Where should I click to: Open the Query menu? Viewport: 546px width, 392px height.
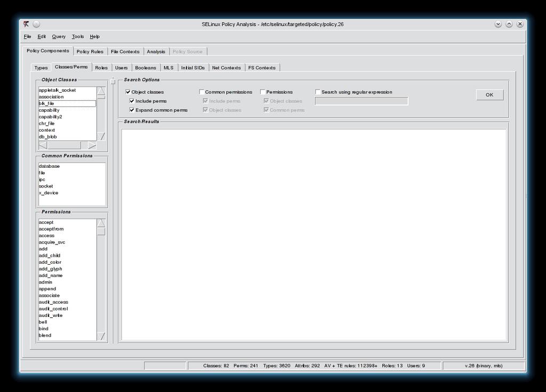click(59, 37)
